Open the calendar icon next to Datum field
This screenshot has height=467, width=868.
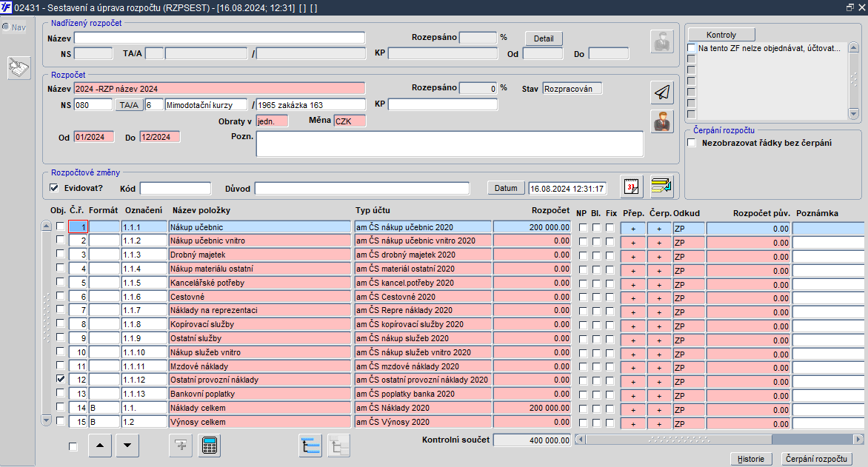632,187
